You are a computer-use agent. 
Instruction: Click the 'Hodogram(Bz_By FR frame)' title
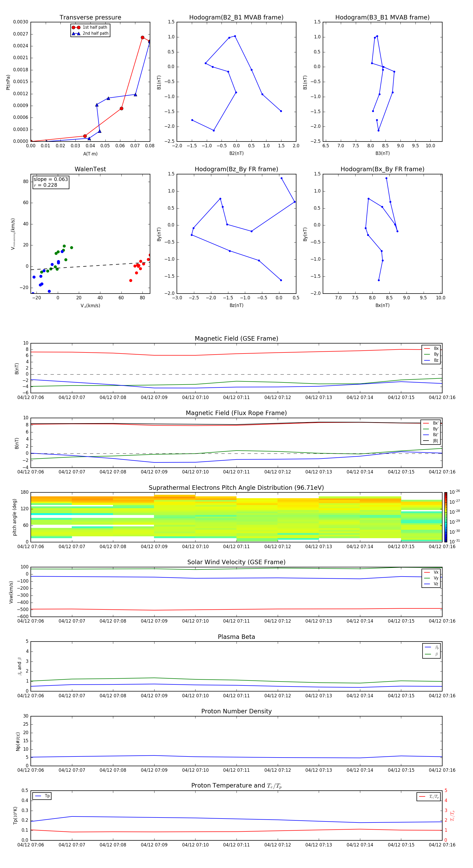(236, 169)
